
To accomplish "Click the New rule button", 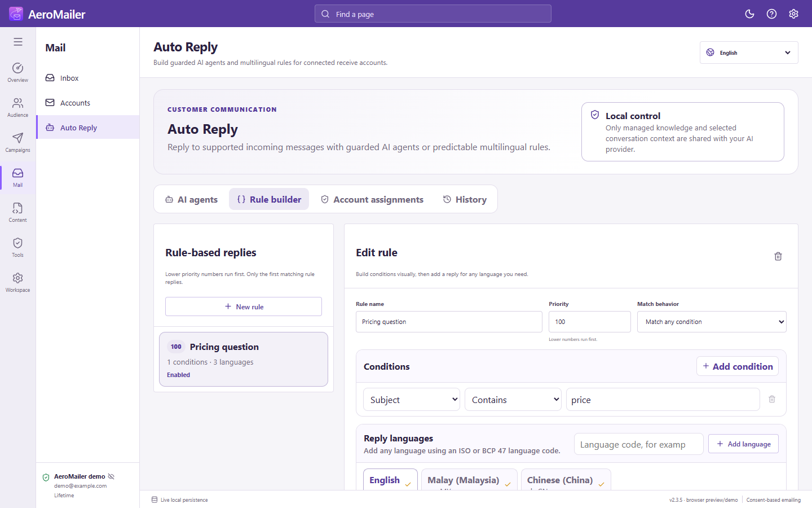I will pyautogui.click(x=244, y=306).
